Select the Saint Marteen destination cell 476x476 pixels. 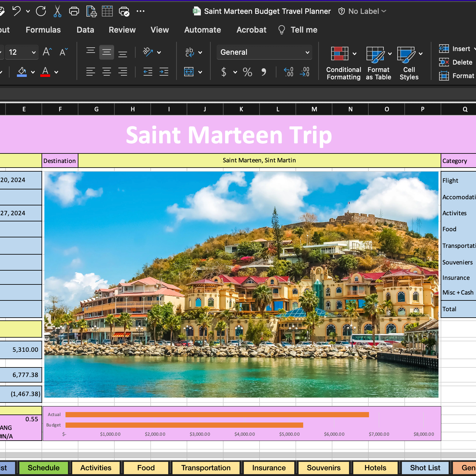point(259,161)
